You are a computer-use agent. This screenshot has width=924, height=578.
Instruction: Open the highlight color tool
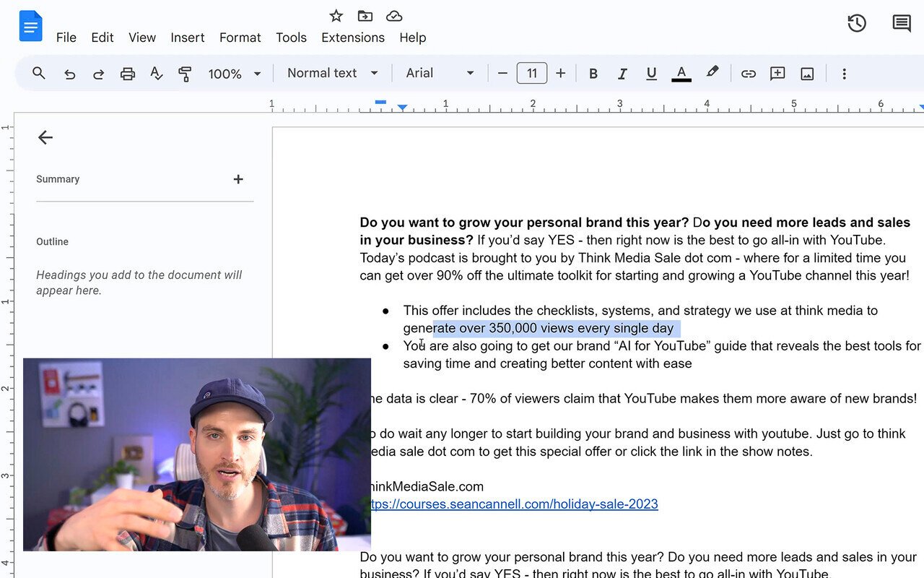pos(712,72)
